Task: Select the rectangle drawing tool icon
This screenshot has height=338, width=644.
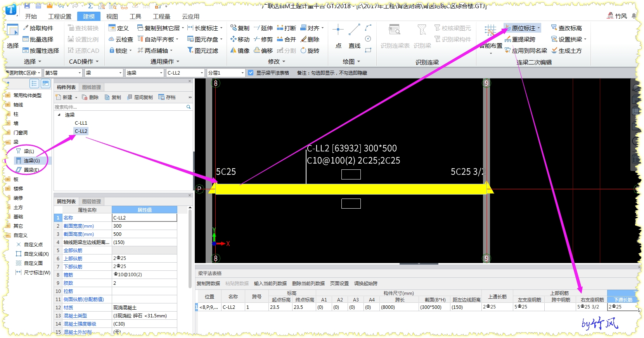Action: click(368, 50)
